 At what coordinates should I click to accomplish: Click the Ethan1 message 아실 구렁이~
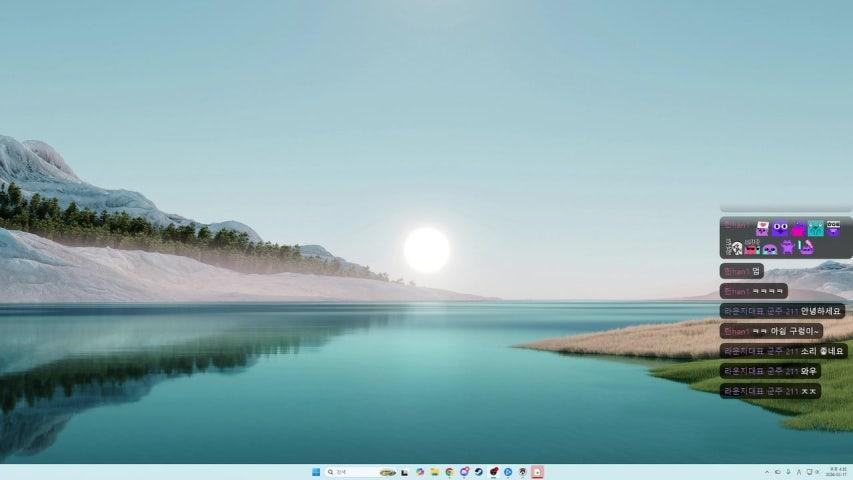[771, 331]
